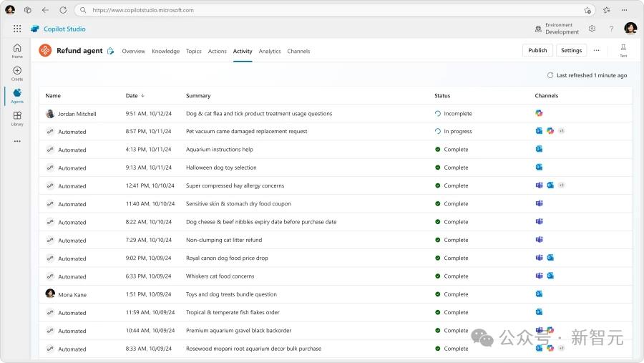Image resolution: width=644 pixels, height=363 pixels.
Task: Click the Name column header
Action: 53,95
